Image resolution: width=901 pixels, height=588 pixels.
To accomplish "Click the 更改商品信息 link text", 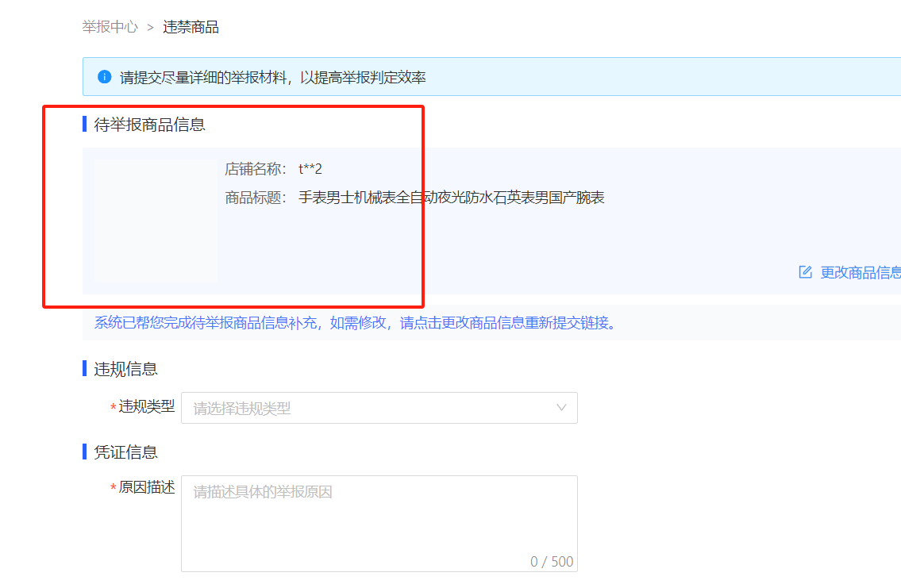I will click(860, 272).
